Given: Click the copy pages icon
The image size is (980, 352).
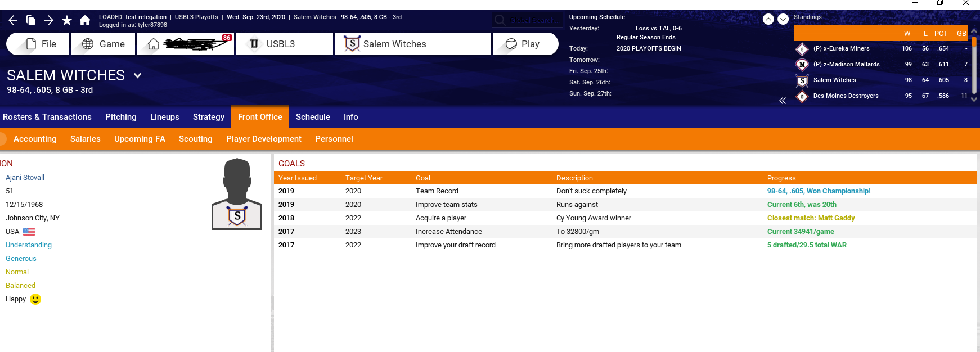Looking at the screenshot, I should point(31,21).
